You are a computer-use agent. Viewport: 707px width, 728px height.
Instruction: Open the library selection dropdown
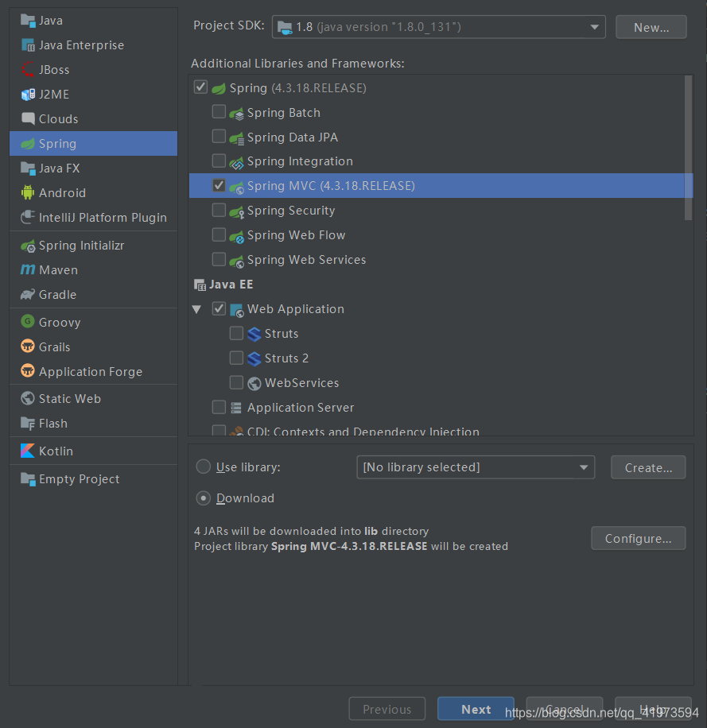click(583, 467)
